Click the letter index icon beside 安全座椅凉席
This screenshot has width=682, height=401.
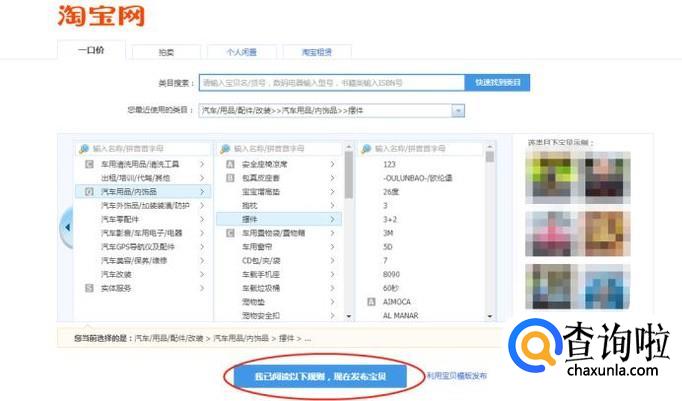tap(231, 164)
